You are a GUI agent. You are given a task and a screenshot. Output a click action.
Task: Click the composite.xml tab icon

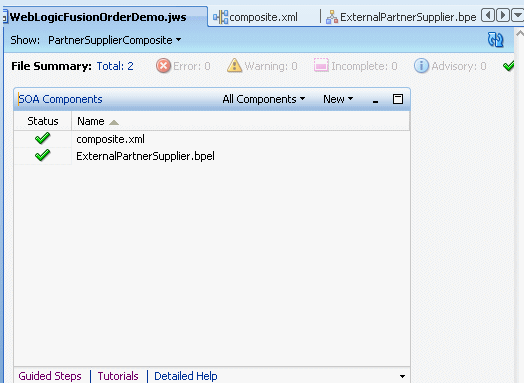tap(221, 17)
